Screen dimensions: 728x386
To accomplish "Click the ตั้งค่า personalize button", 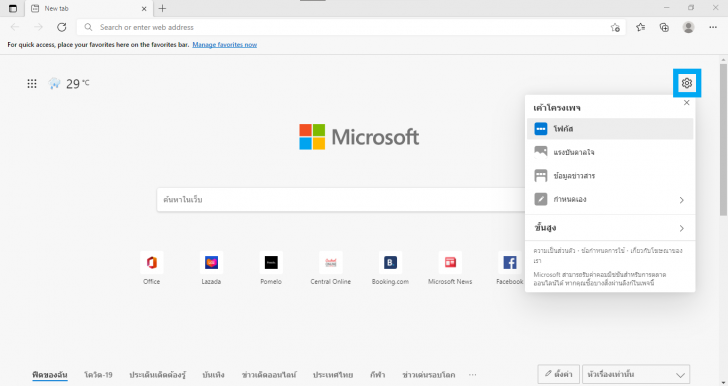I will click(x=559, y=374).
